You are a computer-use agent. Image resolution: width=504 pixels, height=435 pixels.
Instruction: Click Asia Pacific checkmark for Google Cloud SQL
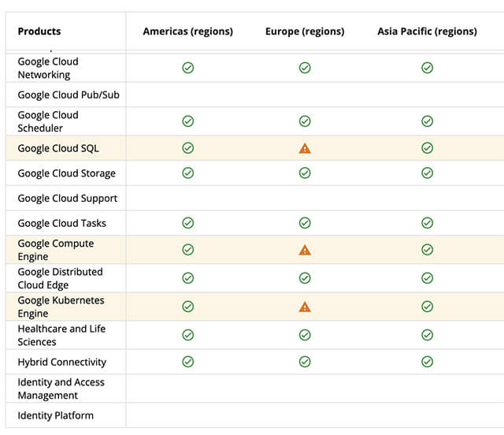[x=427, y=148]
